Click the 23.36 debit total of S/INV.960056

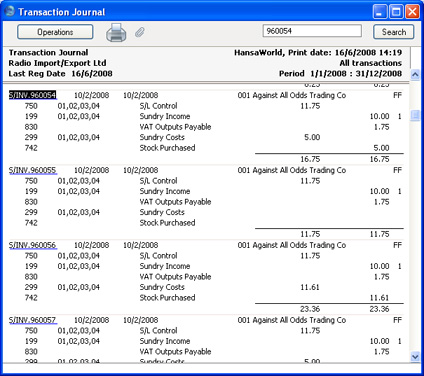[x=310, y=309]
